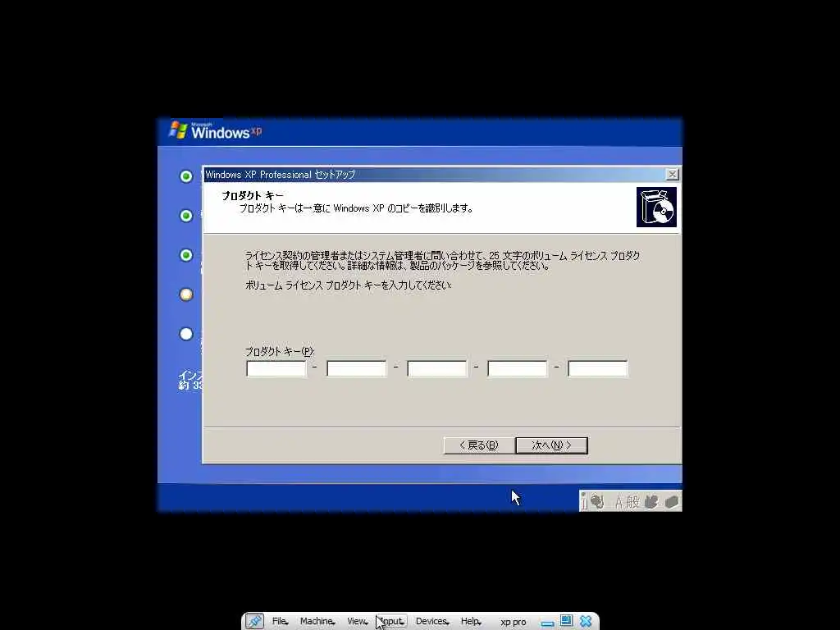This screenshot has width=840, height=630.
Task: Click the IME tools box icon
Action: (x=672, y=502)
